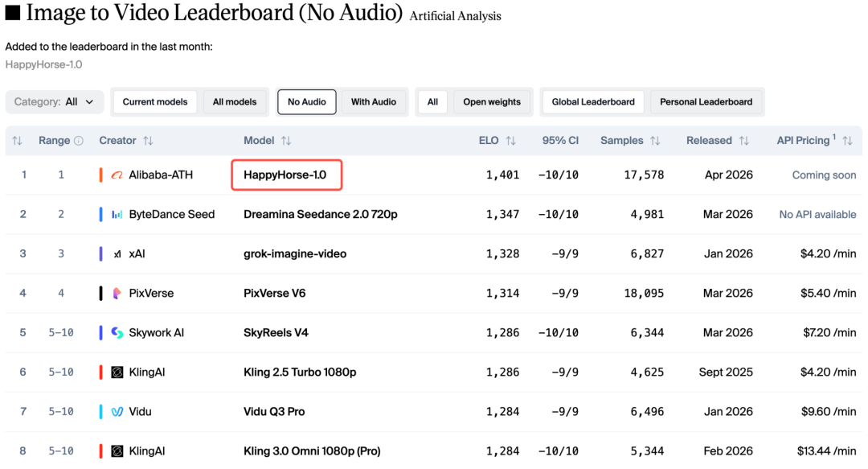
Task: Switch to the With Audio filter
Action: coord(374,102)
